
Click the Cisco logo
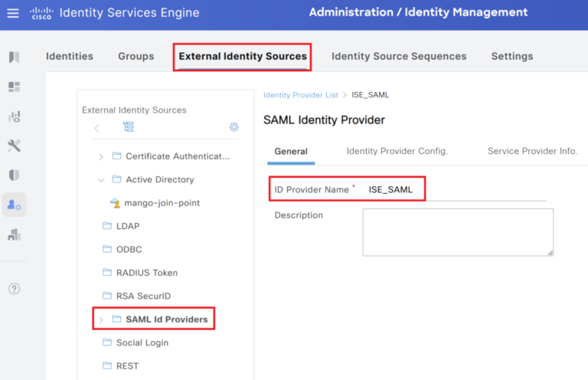(x=41, y=13)
